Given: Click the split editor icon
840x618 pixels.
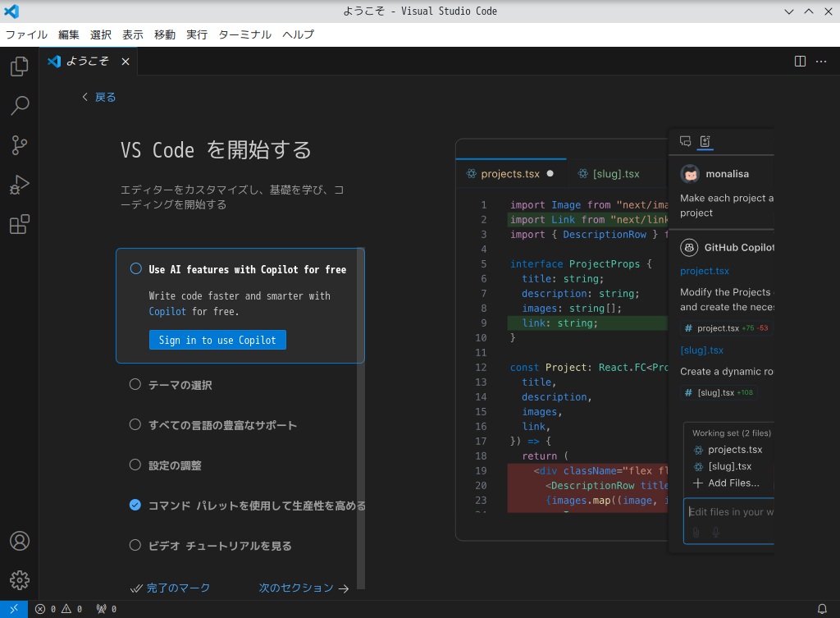Looking at the screenshot, I should point(800,62).
